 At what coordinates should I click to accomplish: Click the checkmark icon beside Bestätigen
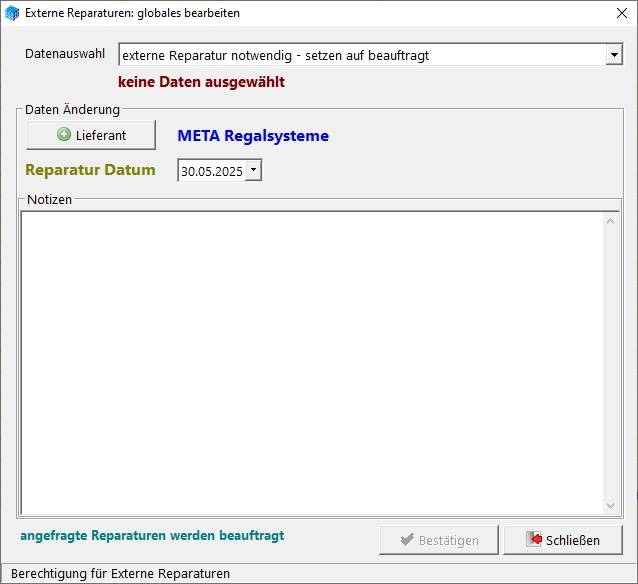407,540
